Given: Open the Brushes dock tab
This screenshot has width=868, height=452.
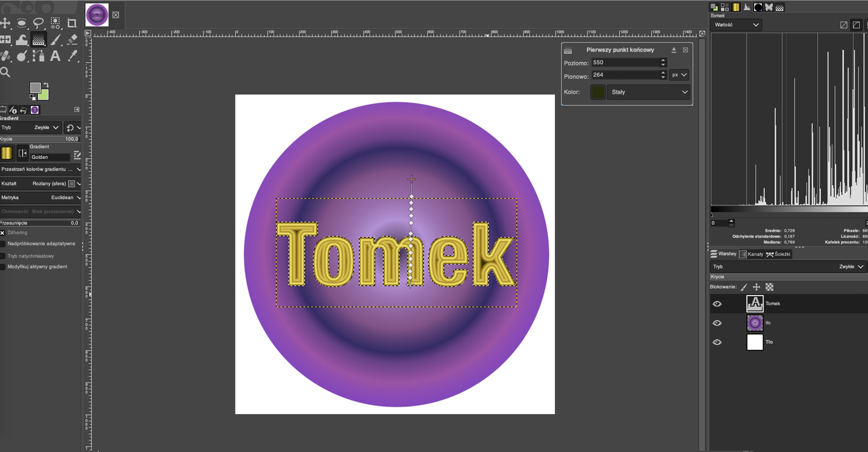Looking at the screenshot, I should tap(758, 7).
